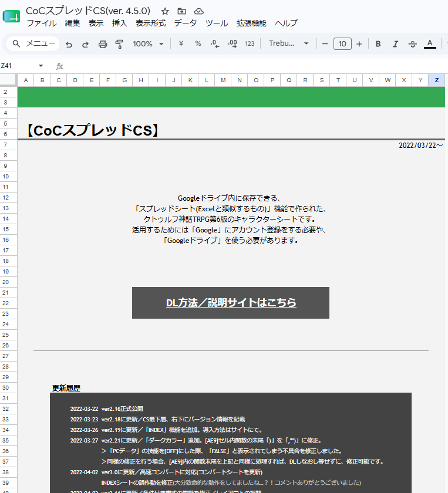Open the 拡張機能 menu

click(251, 23)
